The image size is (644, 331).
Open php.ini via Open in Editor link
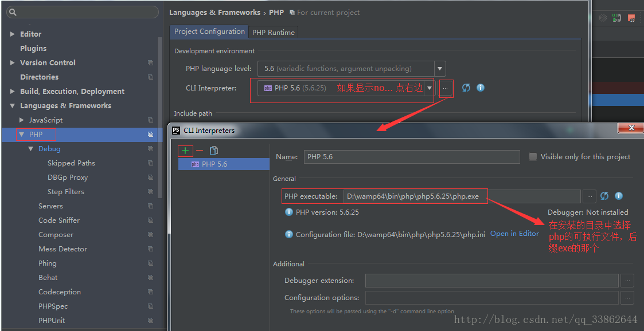pyautogui.click(x=514, y=234)
